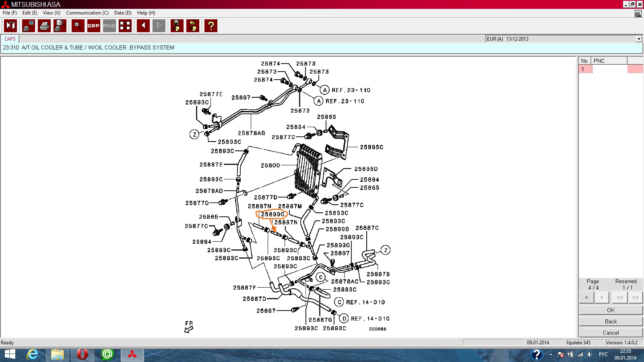The height and width of the screenshot is (362, 644).
Task: Open print preview from the toolbar
Action: (x=60, y=26)
